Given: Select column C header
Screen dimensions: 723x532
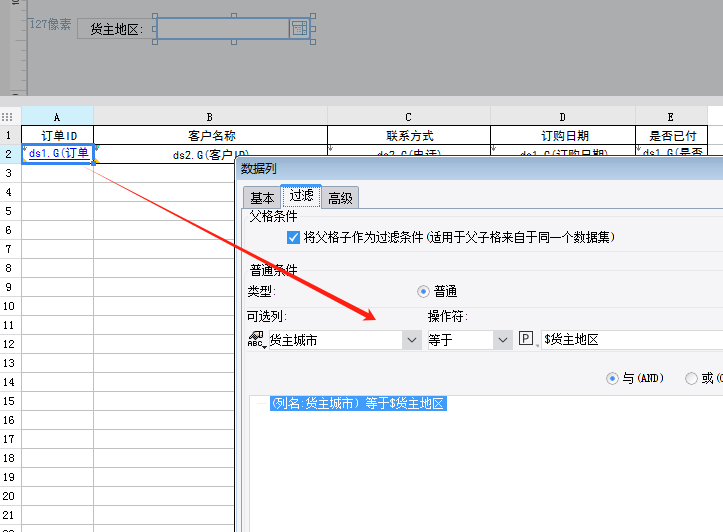Looking at the screenshot, I should click(409, 117).
